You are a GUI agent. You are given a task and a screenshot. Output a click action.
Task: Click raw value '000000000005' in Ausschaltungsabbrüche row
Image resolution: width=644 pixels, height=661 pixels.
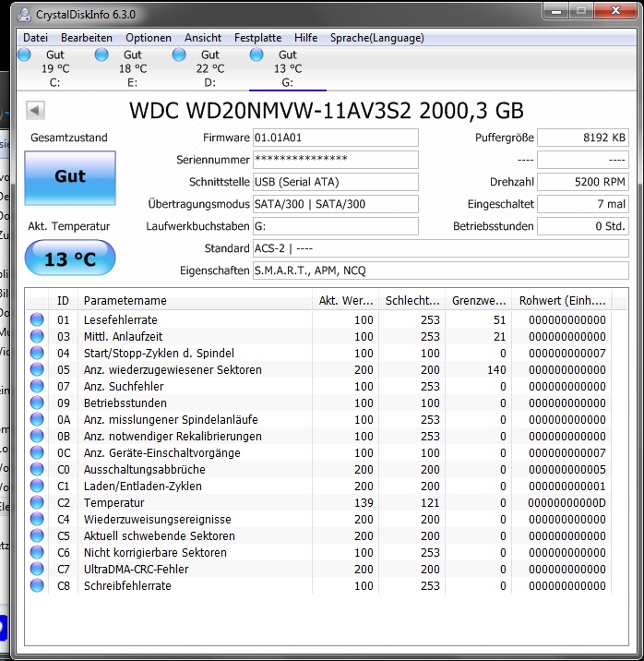point(566,469)
